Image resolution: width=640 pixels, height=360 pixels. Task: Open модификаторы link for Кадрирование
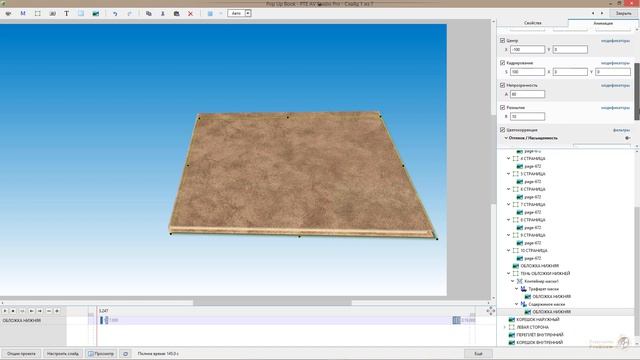tap(615, 63)
